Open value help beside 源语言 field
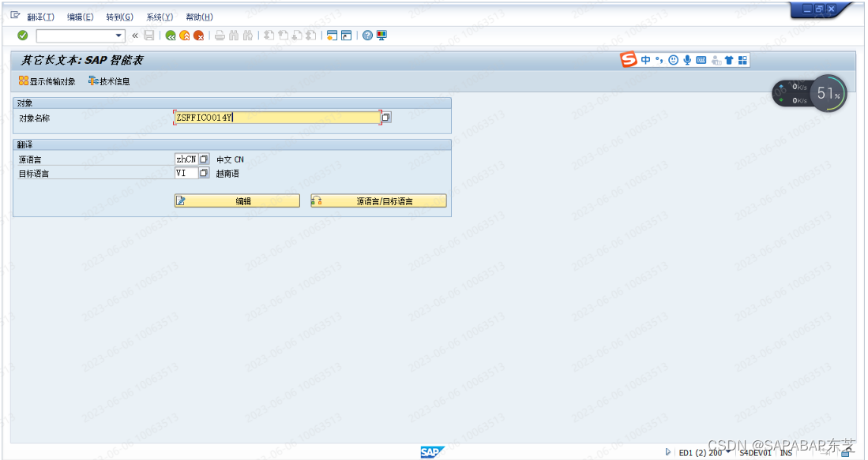 pyautogui.click(x=205, y=159)
